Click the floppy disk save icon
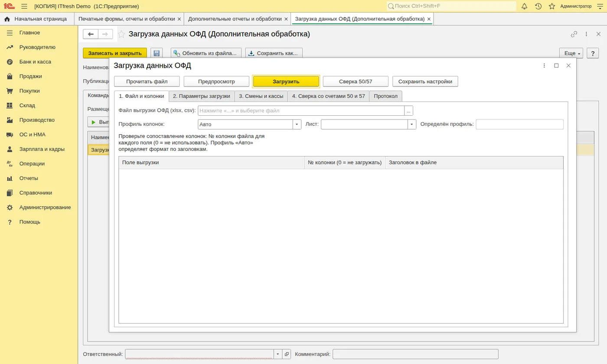The image size is (607, 364). [x=157, y=53]
